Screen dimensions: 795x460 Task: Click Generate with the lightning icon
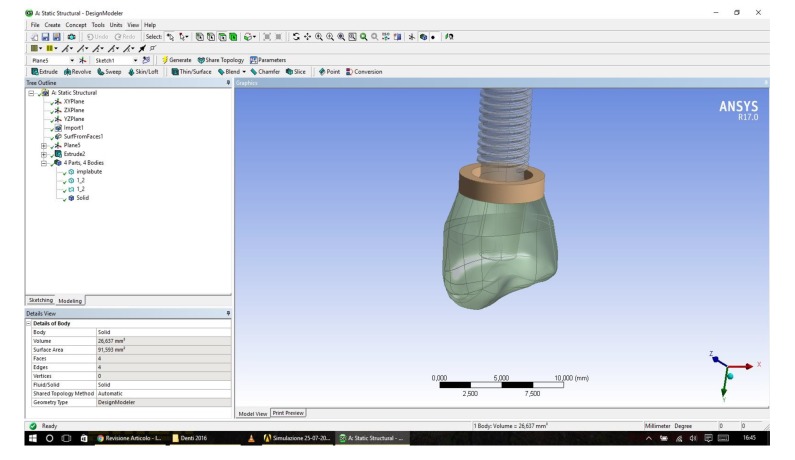point(175,59)
